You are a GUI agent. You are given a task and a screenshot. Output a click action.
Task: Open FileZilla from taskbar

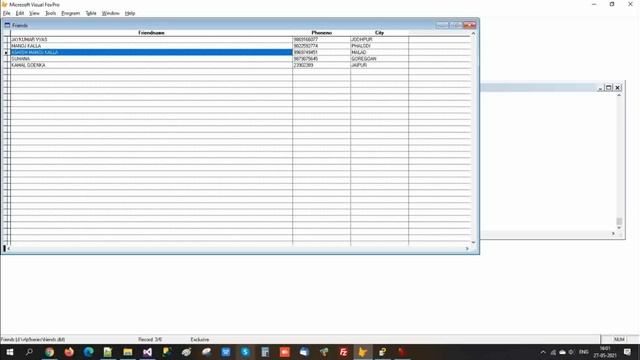click(x=343, y=352)
